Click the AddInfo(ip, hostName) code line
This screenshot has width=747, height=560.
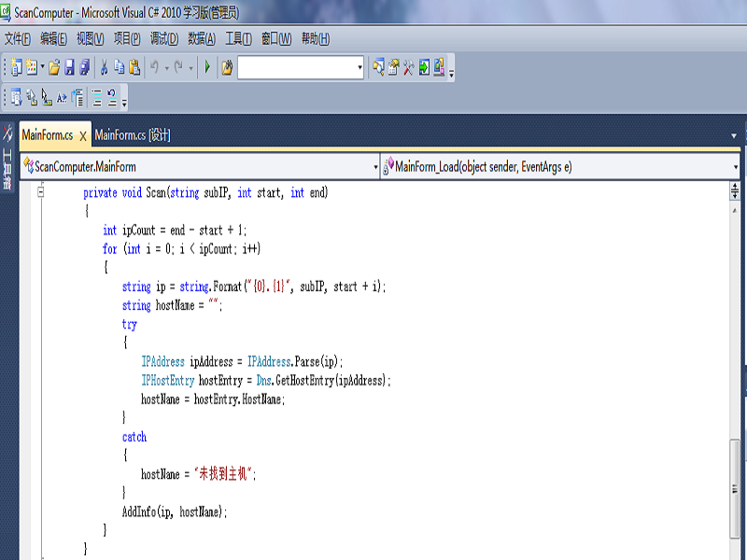click(175, 511)
